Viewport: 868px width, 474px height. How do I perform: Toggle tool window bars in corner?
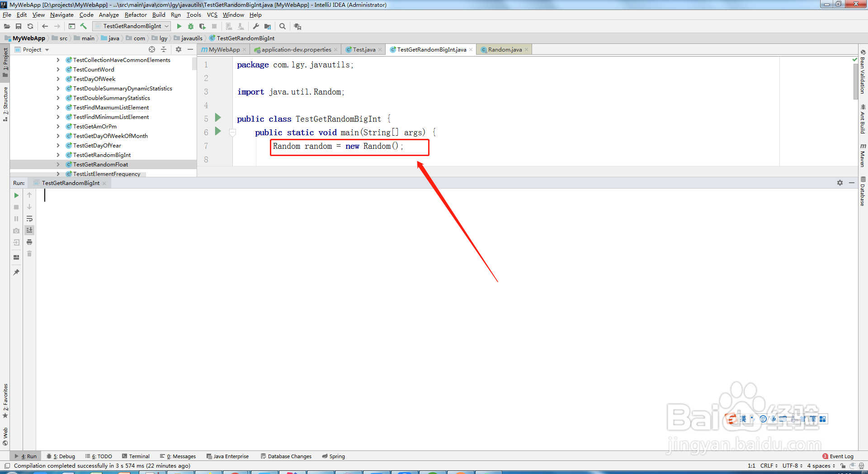[x=7, y=466]
